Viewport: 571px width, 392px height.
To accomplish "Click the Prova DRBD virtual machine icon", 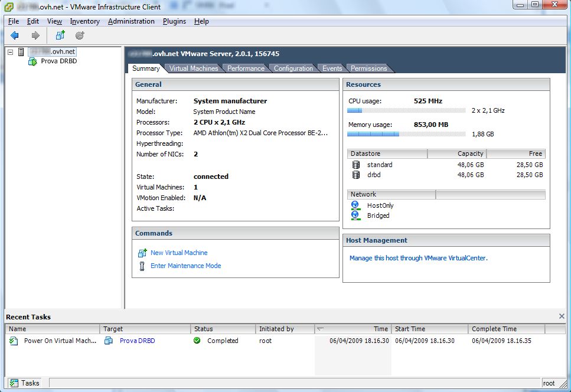I will pyautogui.click(x=33, y=61).
